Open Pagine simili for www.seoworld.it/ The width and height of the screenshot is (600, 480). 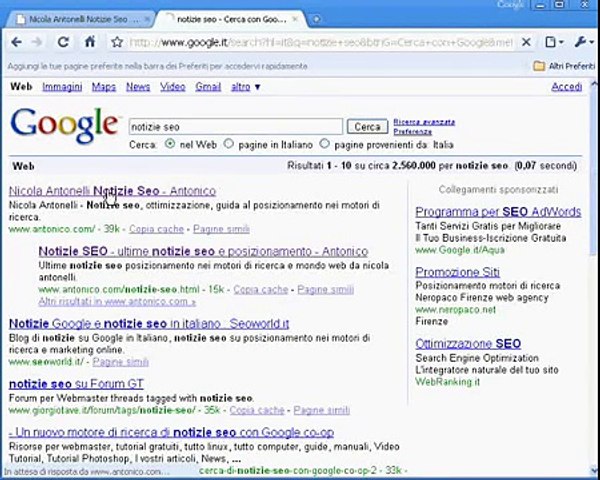(121, 362)
